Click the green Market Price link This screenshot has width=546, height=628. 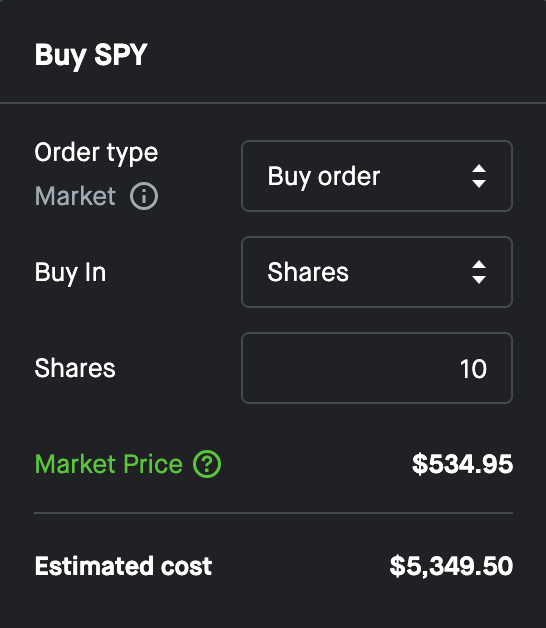109,464
